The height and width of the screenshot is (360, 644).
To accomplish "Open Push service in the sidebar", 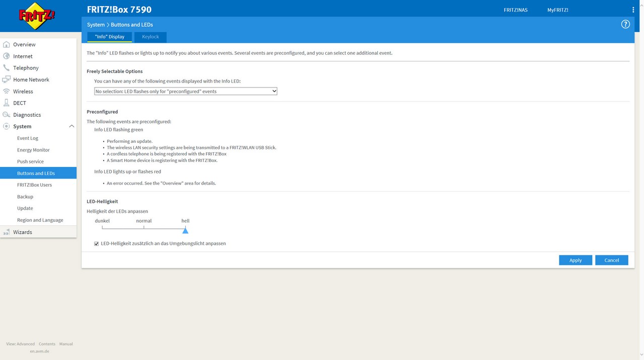I will [30, 161].
